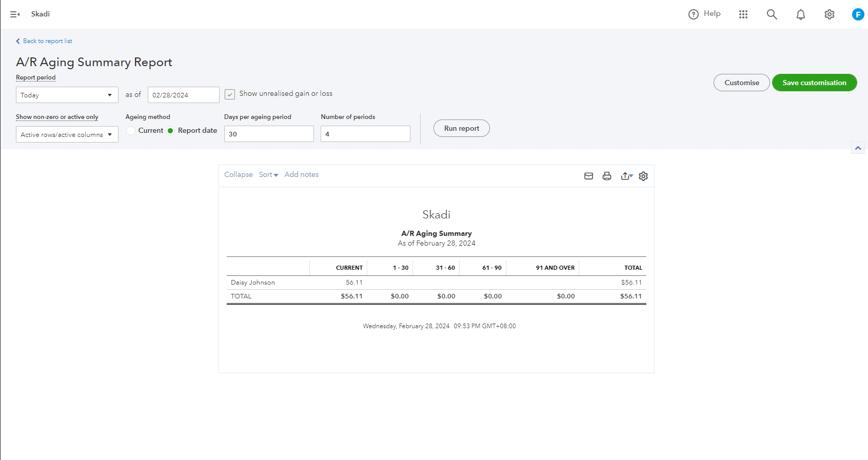Expand the Active rows/active columns dropdown
This screenshot has height=460, width=868.
click(67, 134)
